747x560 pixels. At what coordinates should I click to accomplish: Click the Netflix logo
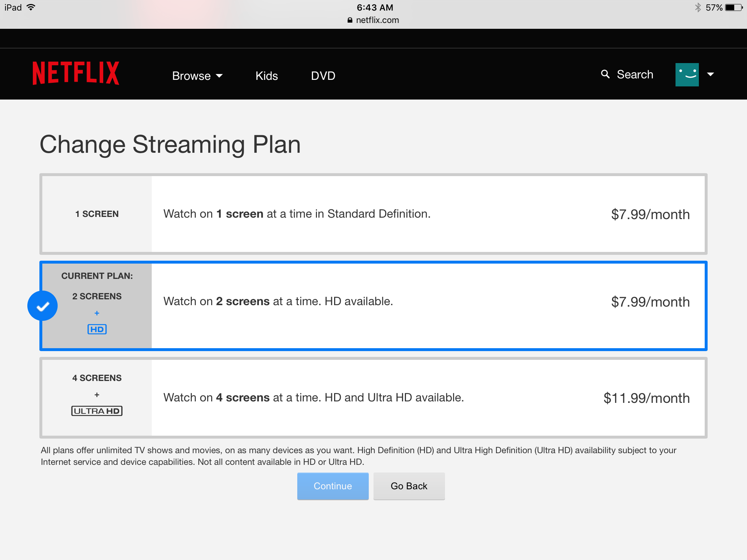[x=76, y=73]
